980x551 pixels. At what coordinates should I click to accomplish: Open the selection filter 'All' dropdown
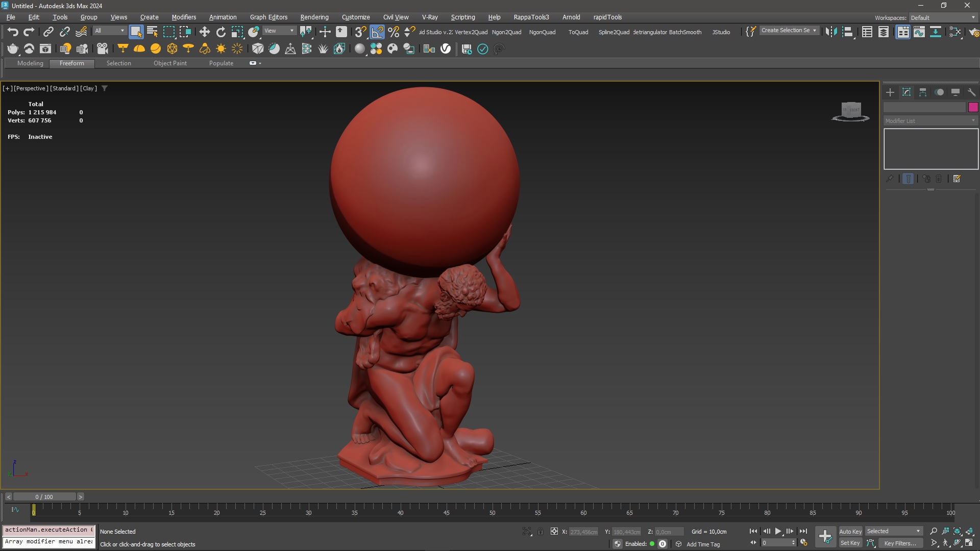pyautogui.click(x=109, y=31)
